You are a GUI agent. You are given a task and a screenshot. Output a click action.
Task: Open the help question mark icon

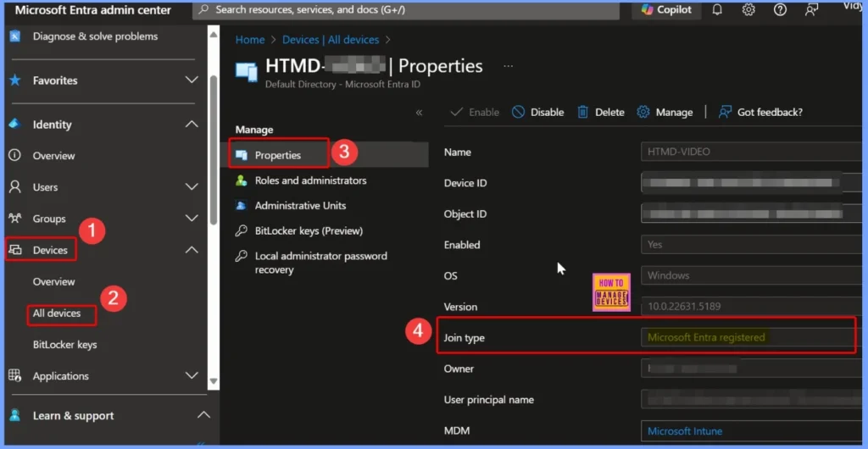point(780,10)
